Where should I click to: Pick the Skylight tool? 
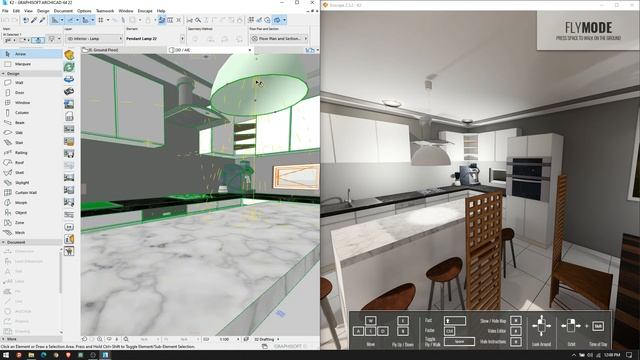pyautogui.click(x=31, y=182)
